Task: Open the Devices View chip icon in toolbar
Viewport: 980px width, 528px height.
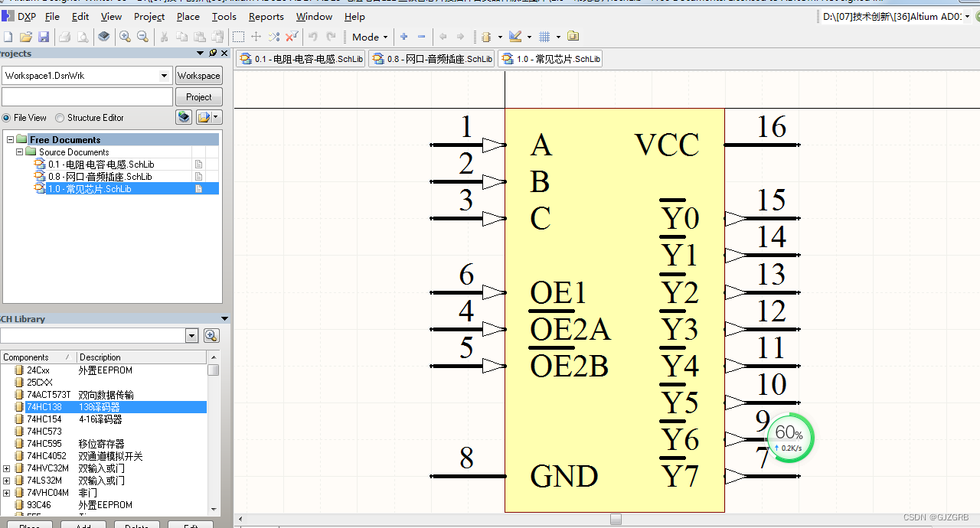Action: (x=104, y=37)
